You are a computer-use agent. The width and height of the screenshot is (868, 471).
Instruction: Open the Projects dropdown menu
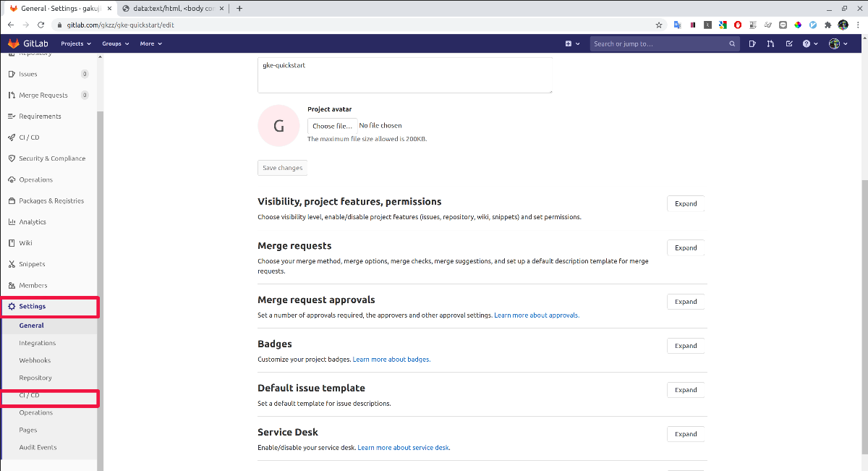(x=76, y=43)
